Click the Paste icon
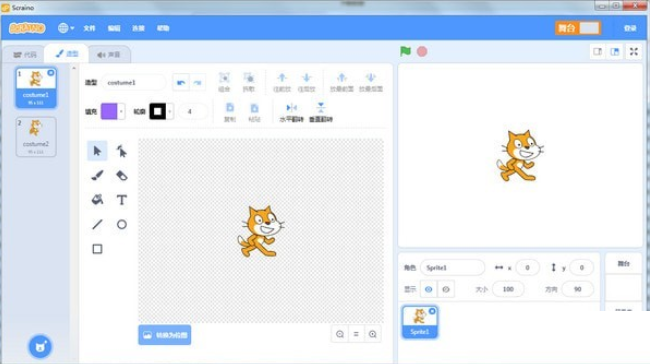This screenshot has height=364, width=650. click(x=254, y=112)
